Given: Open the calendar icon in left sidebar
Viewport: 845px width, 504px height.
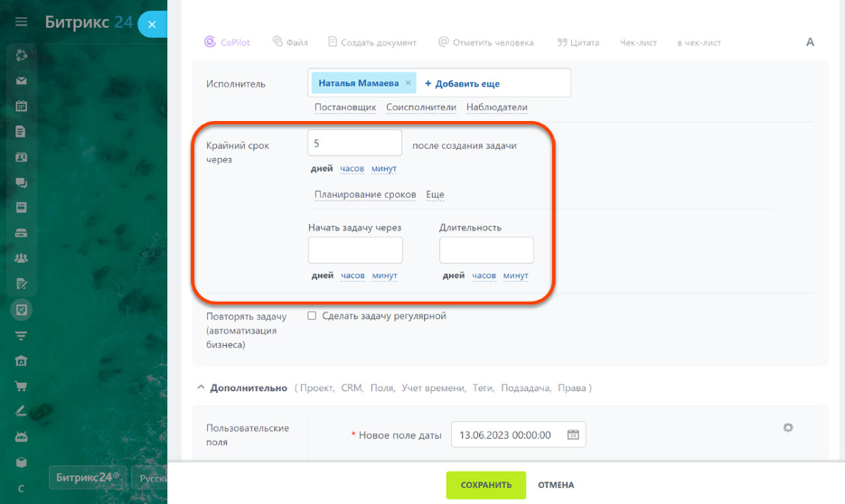Looking at the screenshot, I should 22,106.
